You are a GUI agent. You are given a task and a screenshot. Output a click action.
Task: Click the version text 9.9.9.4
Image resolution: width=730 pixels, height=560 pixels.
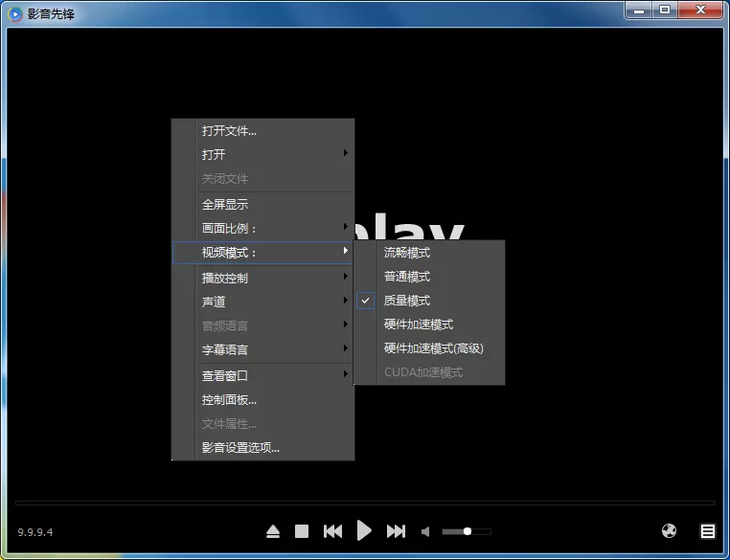35,531
